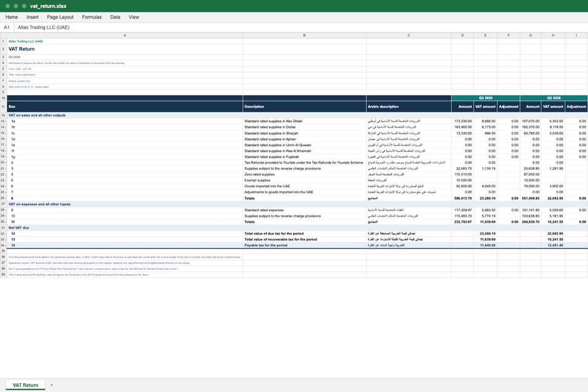Screen dimensions: 588x392
Task: Click 'Standard rated supplies in Dubai'
Action: [x=304, y=127]
